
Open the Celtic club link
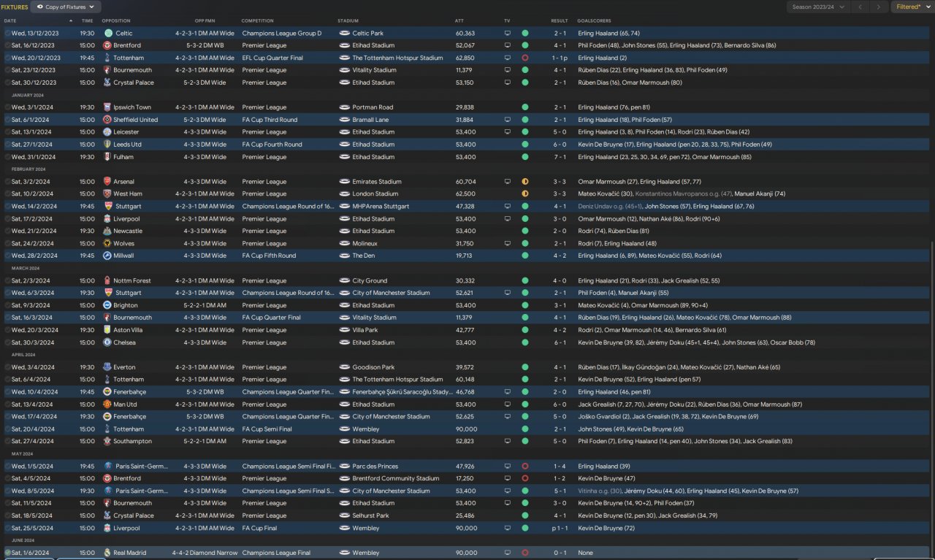(x=124, y=34)
